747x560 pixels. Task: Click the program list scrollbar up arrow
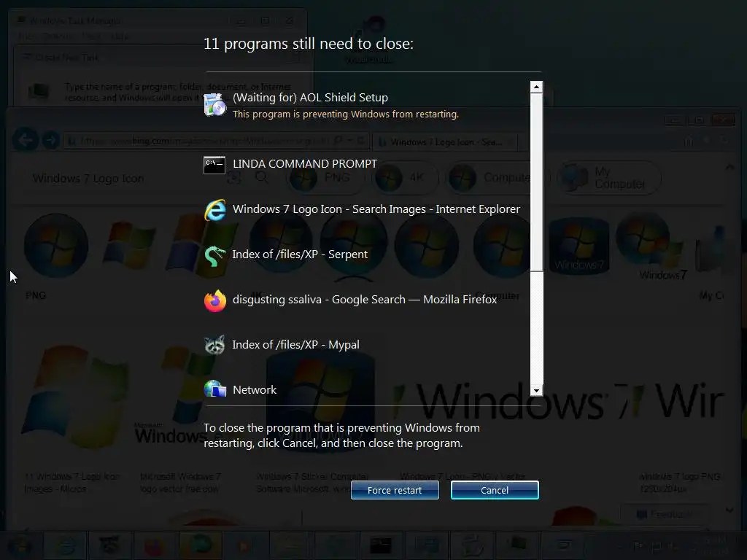pos(536,87)
